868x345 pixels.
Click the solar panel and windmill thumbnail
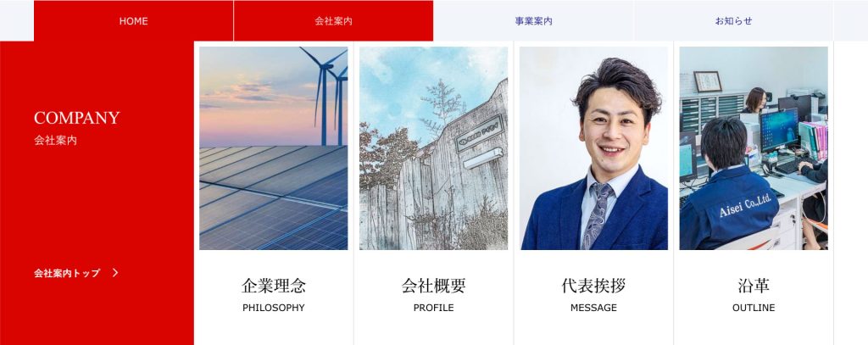(274, 147)
